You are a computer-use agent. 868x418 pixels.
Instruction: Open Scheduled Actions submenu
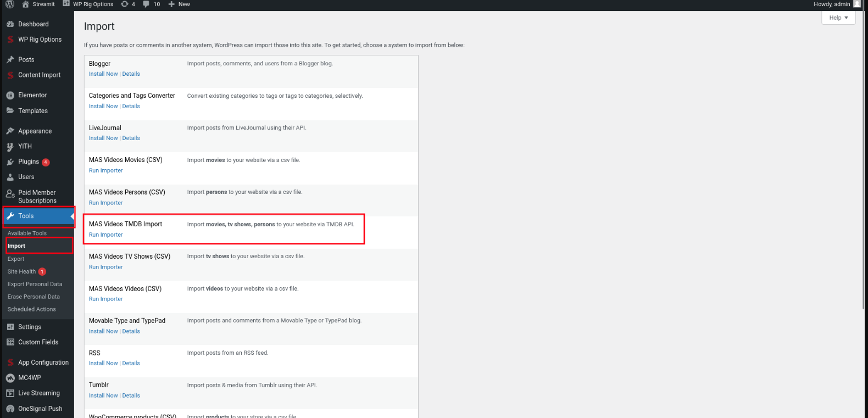[x=31, y=309]
